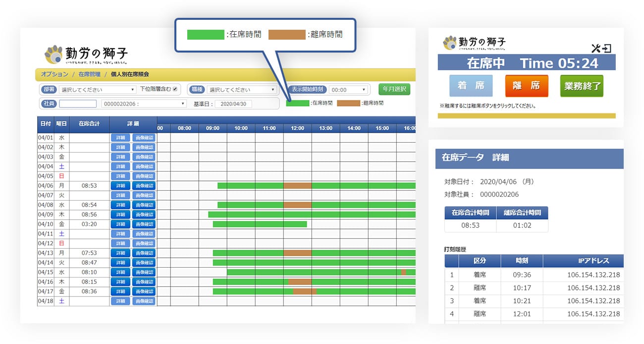Open the 表示開始時刻 time dropdown
This screenshot has height=344, width=644.
(x=349, y=90)
